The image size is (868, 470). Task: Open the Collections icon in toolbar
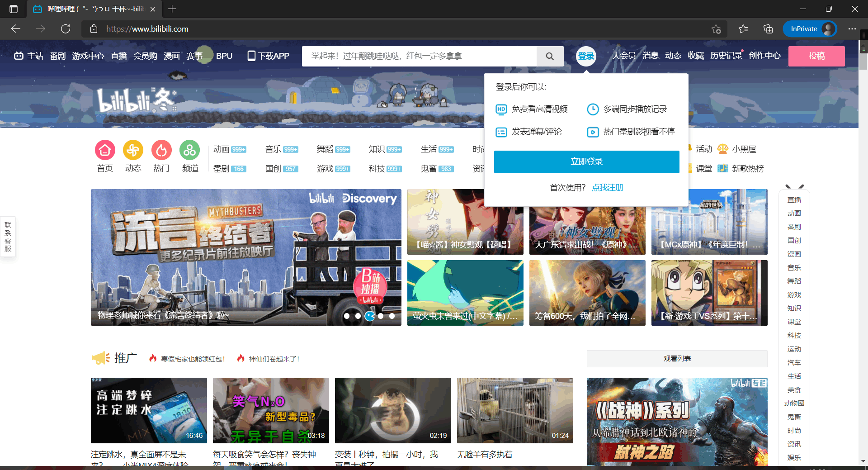[768, 29]
